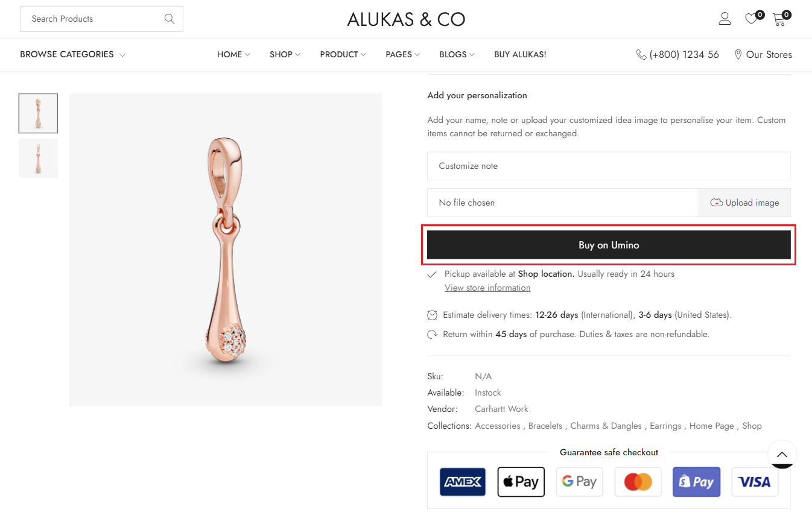Go to the Home menu item

(233, 54)
